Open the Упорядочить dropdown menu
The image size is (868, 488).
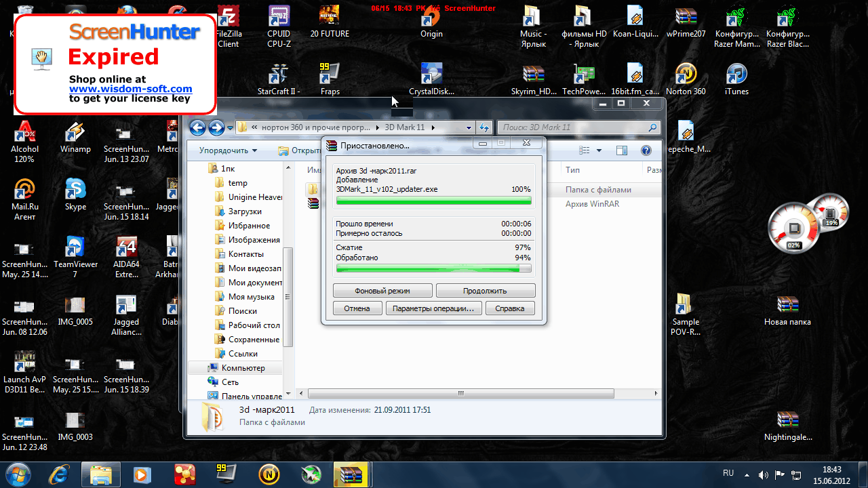[228, 150]
